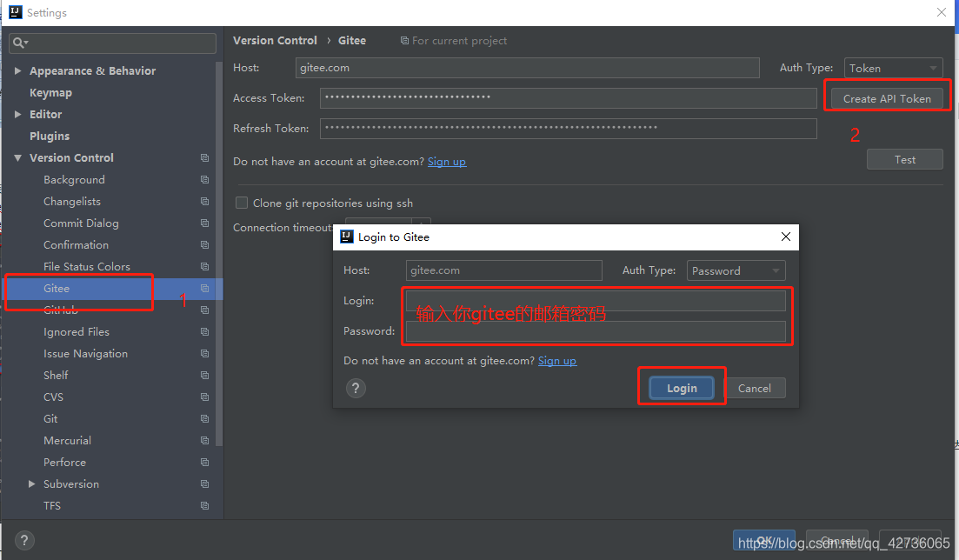Focus the settings search field
The image size is (959, 560).
[112, 43]
